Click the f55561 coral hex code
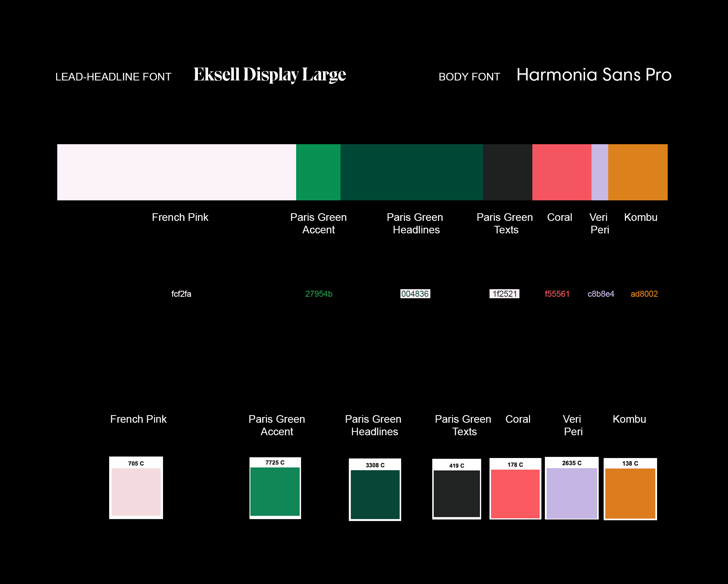The width and height of the screenshot is (728, 584). coord(557,294)
